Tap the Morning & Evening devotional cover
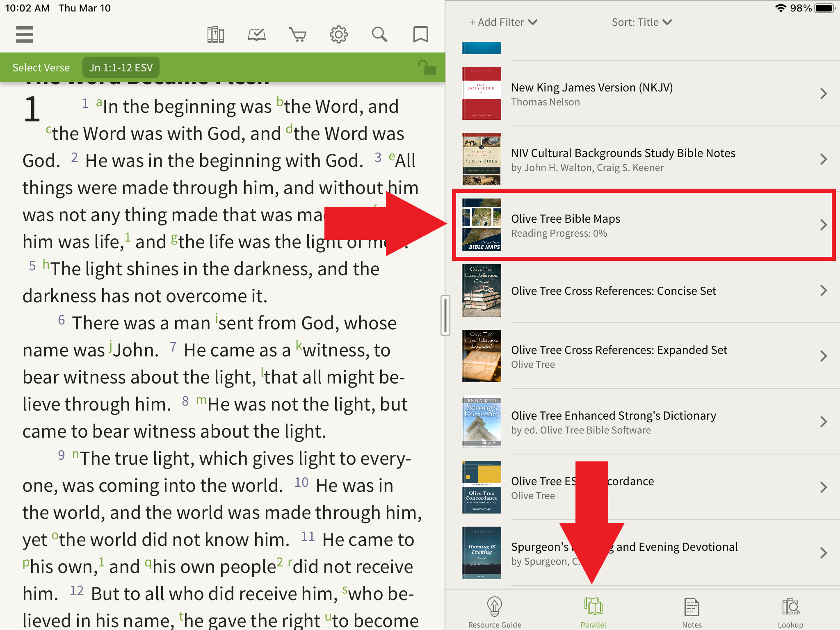840x630 pixels. click(x=482, y=553)
